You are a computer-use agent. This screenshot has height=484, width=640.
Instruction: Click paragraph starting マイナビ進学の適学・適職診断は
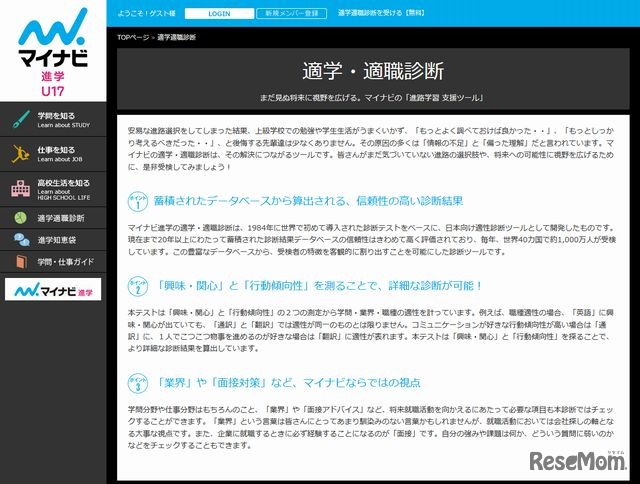pos(372,240)
